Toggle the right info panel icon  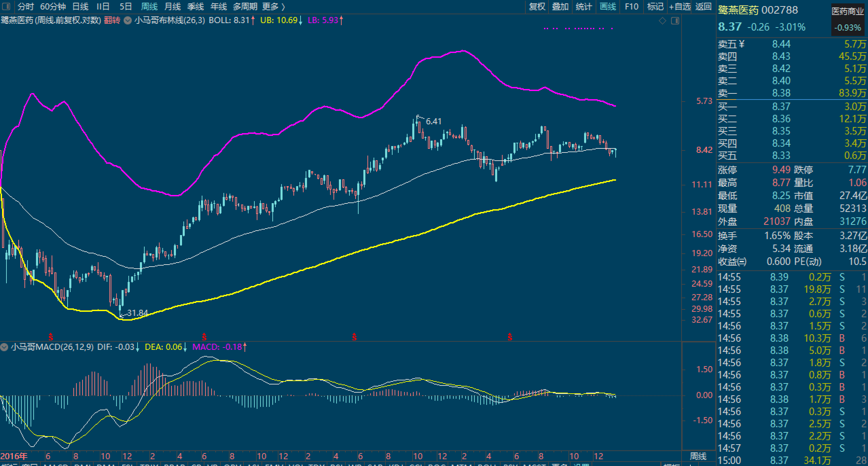[675, 21]
